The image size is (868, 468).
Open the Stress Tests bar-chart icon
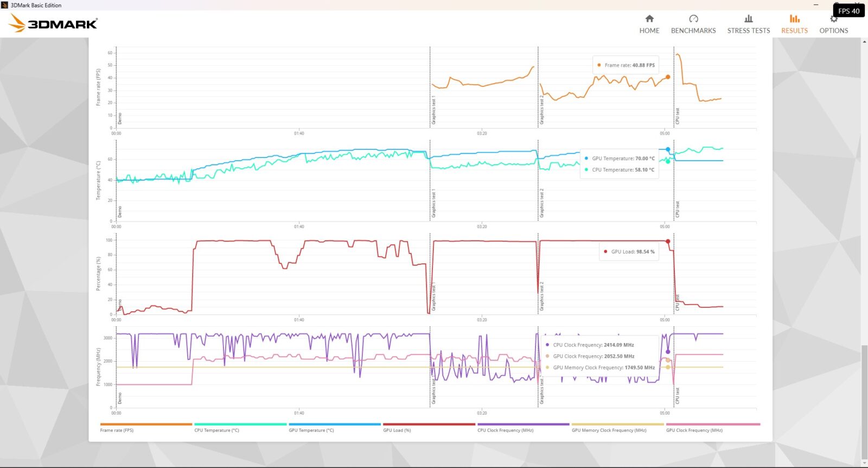click(749, 19)
